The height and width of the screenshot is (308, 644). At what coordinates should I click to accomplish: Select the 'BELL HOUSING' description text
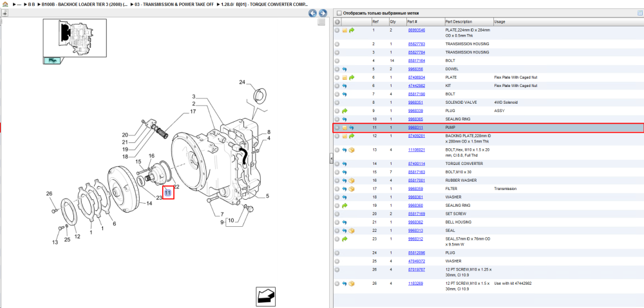457,222
